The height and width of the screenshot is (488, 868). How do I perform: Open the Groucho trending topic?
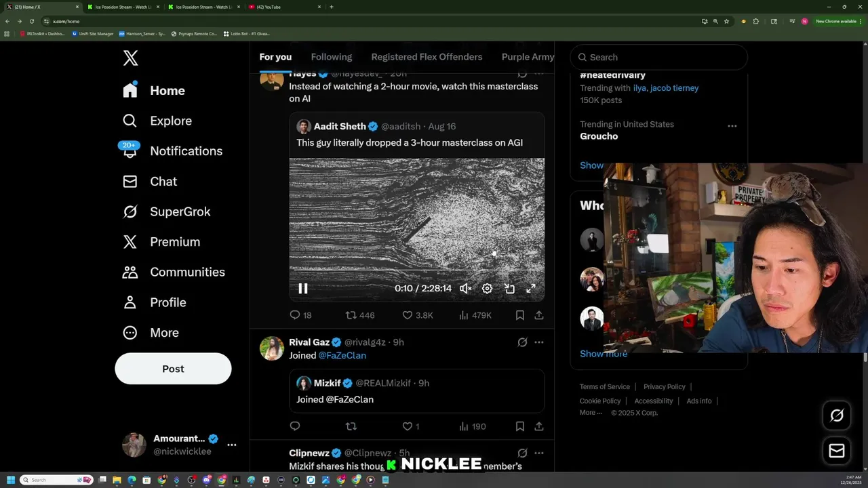599,136
